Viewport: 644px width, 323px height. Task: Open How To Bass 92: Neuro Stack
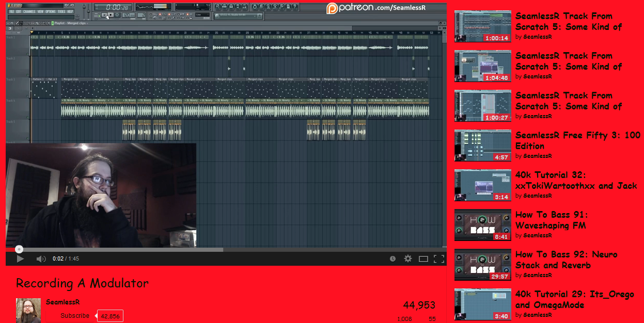click(x=567, y=260)
